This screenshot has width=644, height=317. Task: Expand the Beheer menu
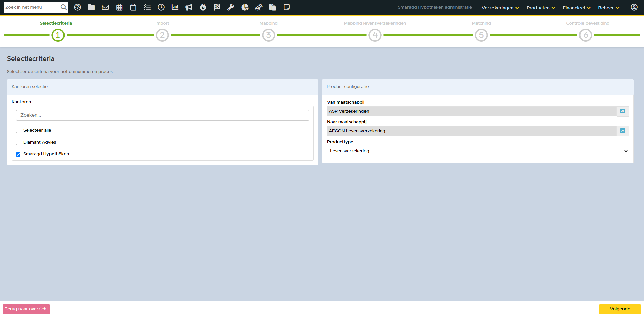click(608, 8)
